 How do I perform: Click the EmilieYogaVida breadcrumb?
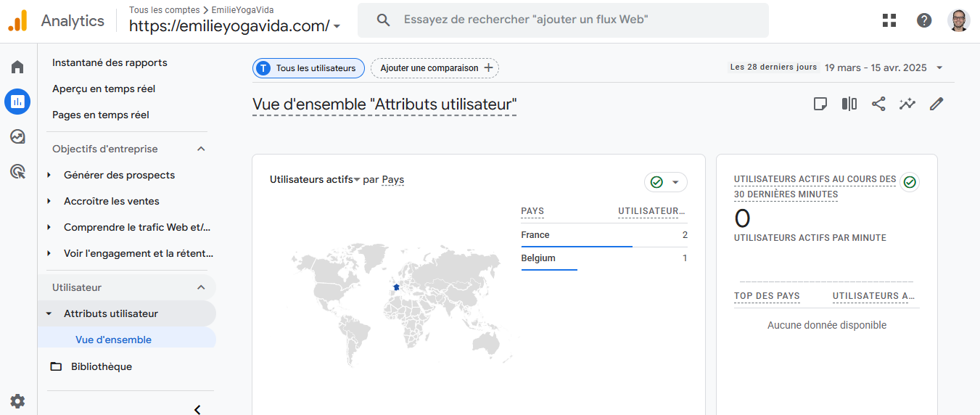click(243, 9)
